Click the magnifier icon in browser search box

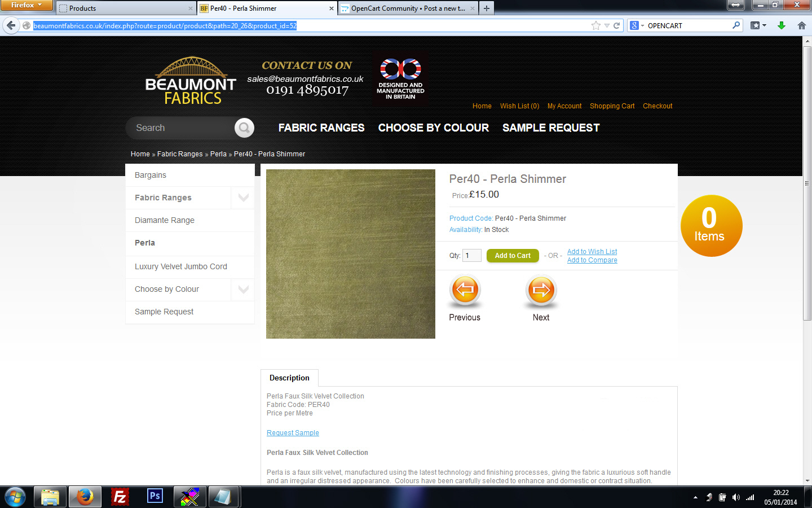(x=736, y=25)
